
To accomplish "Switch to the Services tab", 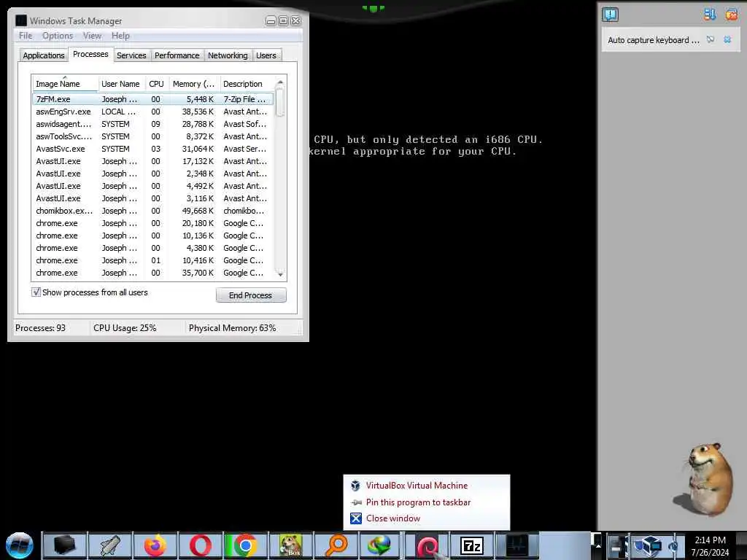I will point(131,55).
